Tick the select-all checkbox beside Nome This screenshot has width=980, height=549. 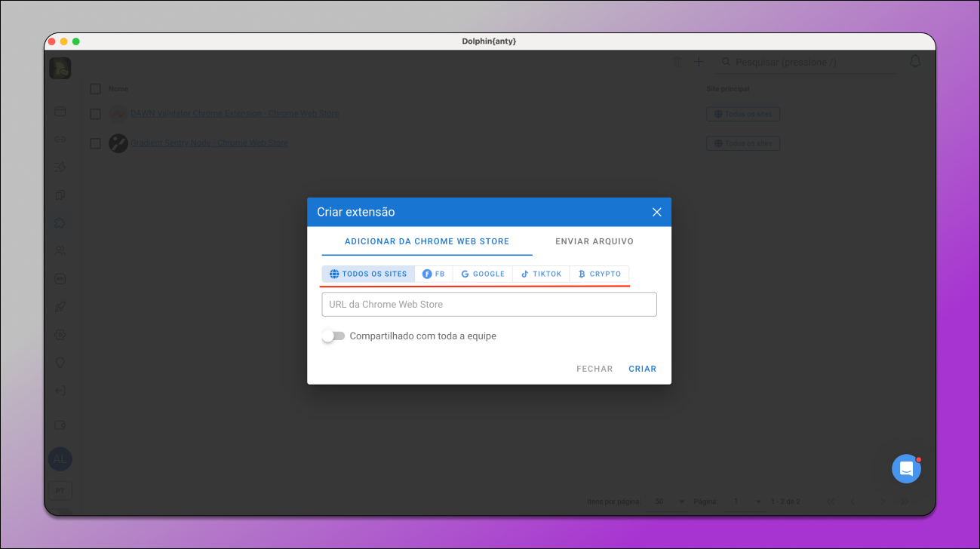tap(95, 89)
